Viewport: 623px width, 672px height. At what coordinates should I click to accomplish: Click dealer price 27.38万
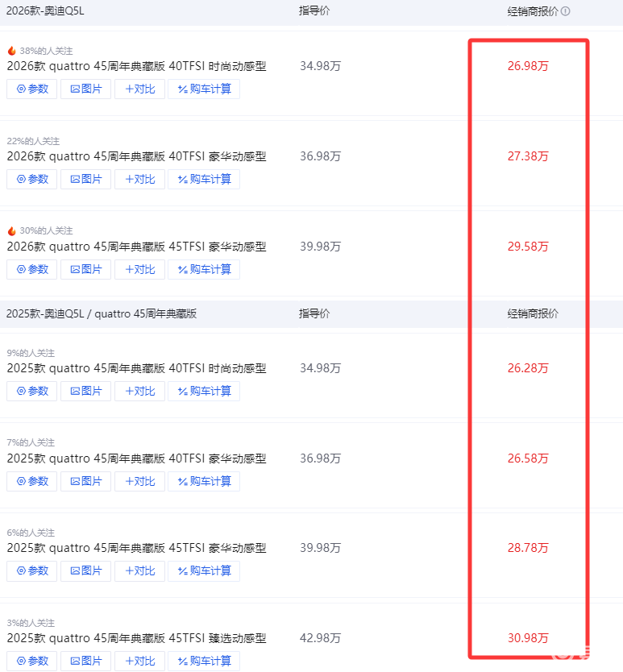click(528, 156)
